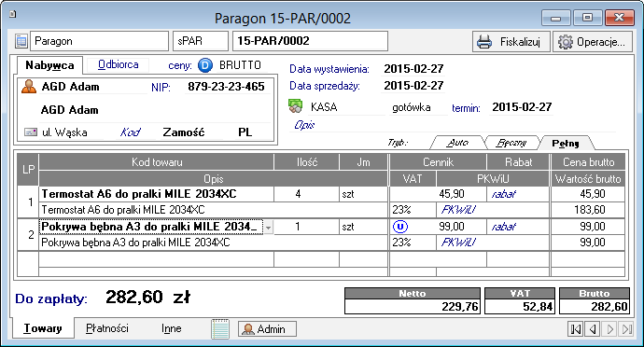
Task: Click the Ilość column header
Action: click(x=307, y=162)
